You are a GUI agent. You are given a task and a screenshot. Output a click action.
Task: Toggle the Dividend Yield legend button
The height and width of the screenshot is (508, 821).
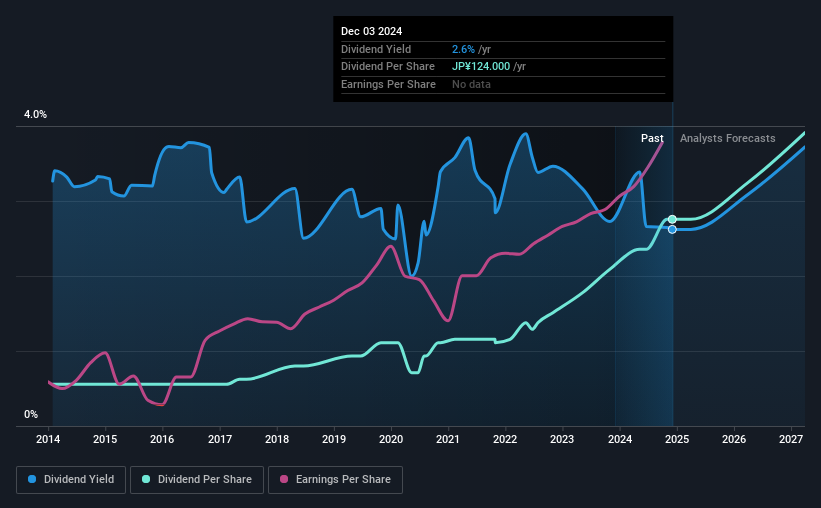coord(71,480)
